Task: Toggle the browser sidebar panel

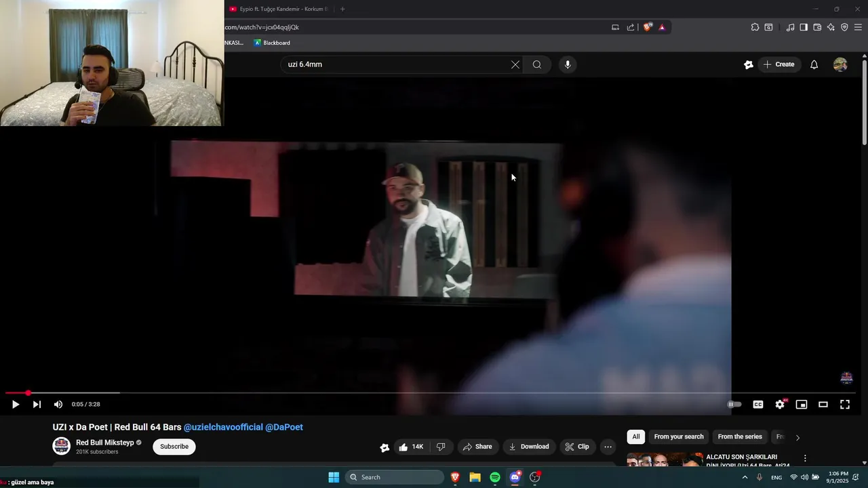Action: click(x=804, y=27)
